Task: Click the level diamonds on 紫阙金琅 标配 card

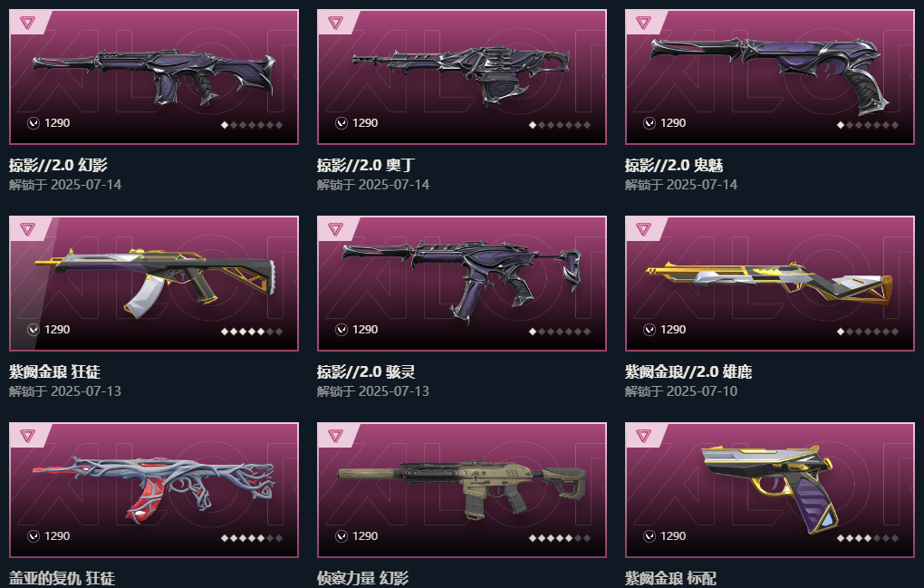Action: click(x=868, y=538)
